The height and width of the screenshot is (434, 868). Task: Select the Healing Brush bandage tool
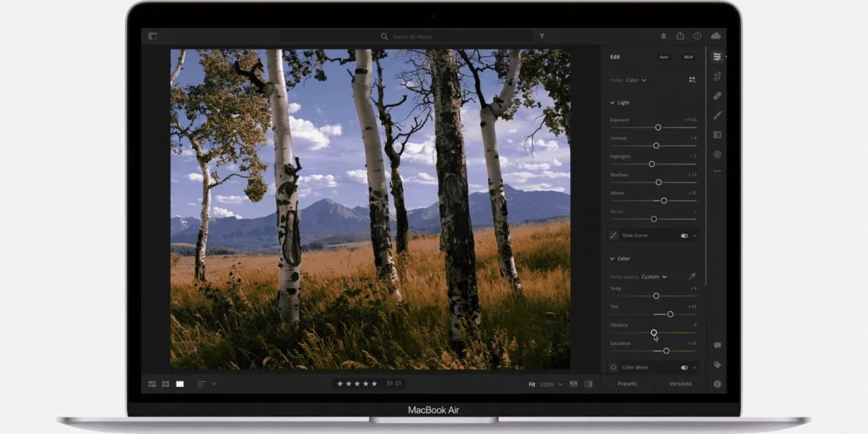coord(717,96)
